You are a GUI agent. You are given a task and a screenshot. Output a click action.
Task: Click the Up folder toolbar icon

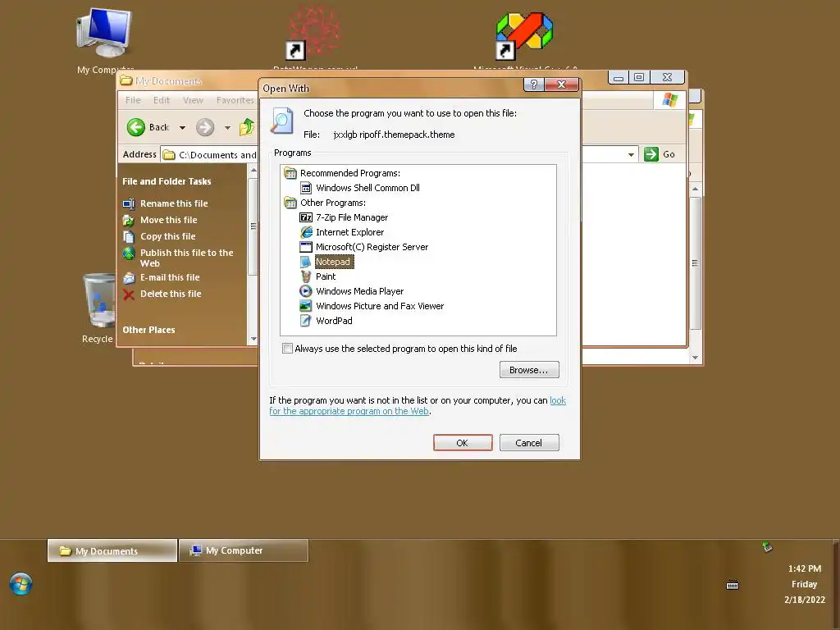(x=247, y=127)
